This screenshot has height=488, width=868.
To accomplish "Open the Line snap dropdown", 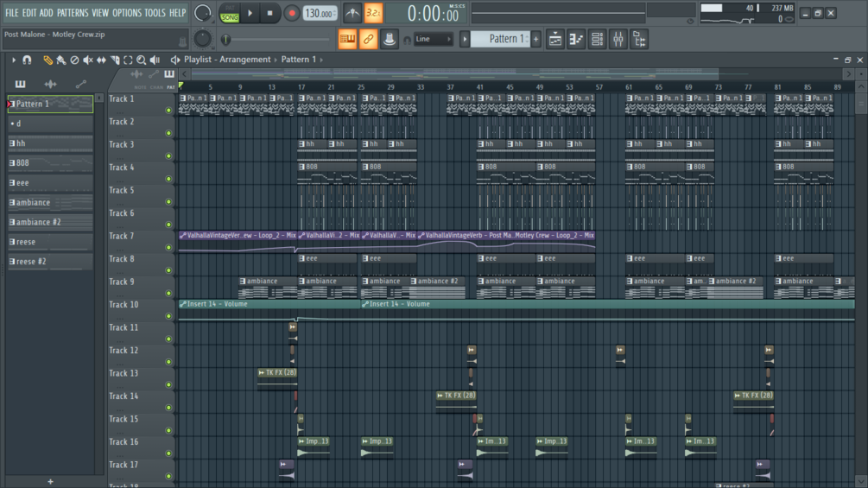I will pos(434,39).
